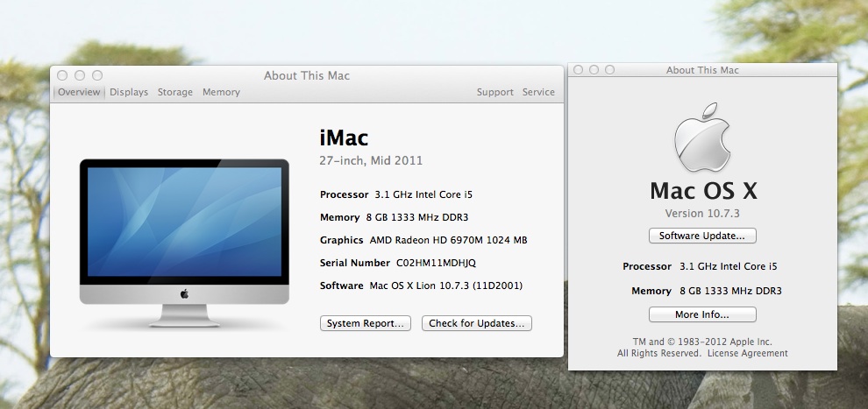Click '27-inch, Mid 2011' text
Image resolution: width=868 pixels, height=409 pixels.
[371, 161]
